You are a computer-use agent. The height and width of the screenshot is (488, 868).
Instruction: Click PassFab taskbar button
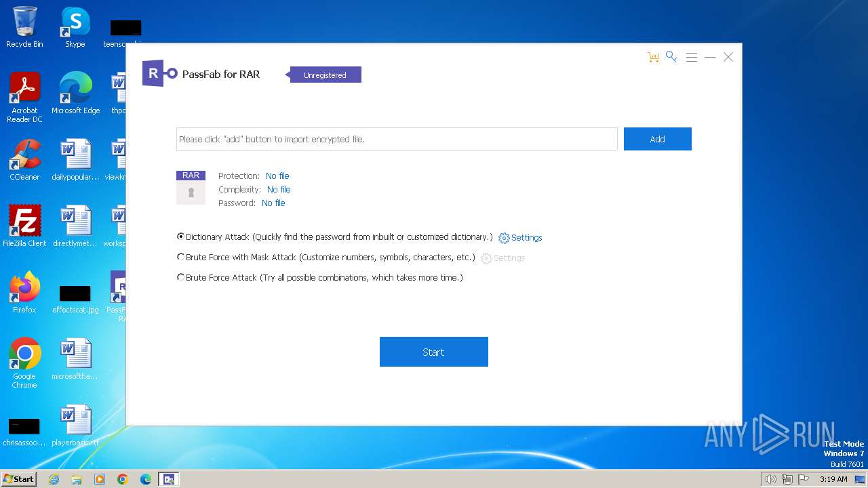(x=169, y=479)
